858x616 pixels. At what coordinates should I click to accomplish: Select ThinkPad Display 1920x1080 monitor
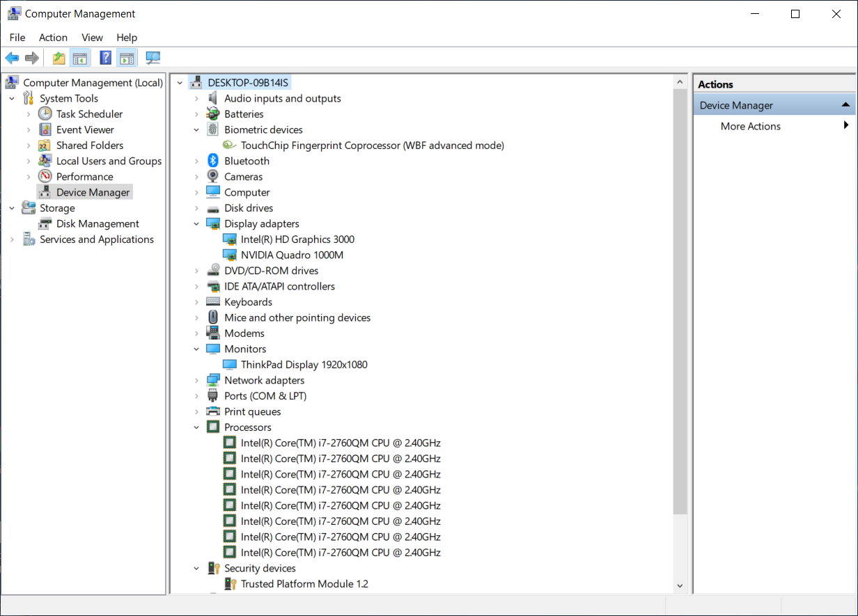(x=304, y=365)
